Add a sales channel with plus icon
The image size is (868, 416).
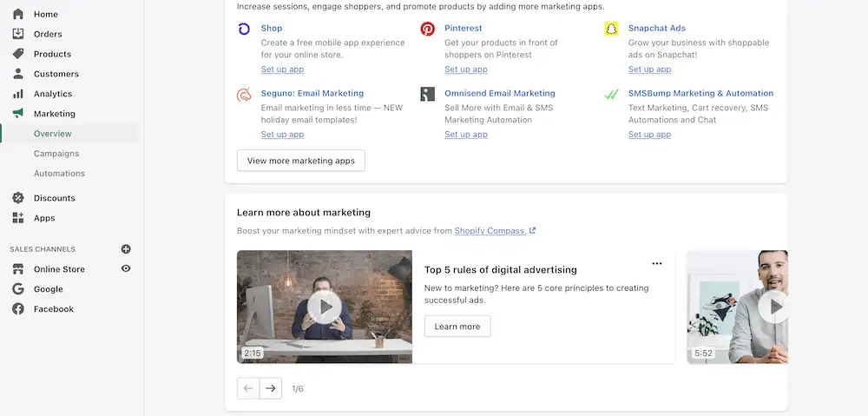click(126, 248)
